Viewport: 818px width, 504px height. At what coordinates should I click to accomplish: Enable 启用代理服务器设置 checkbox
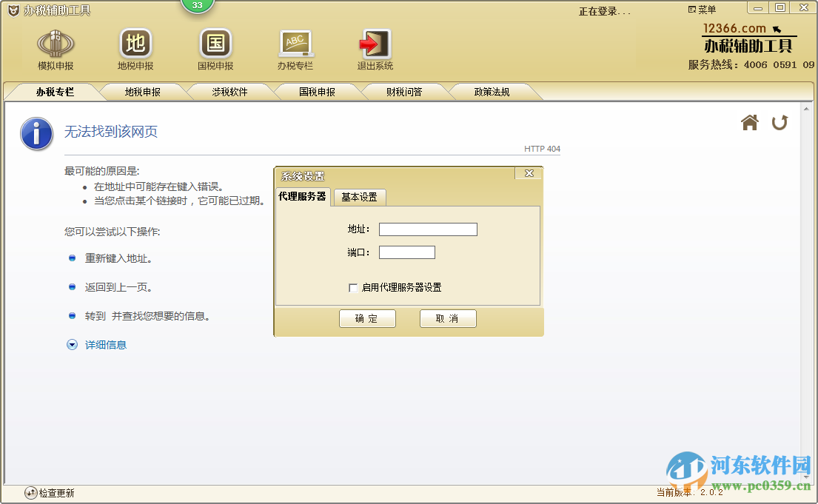point(354,289)
